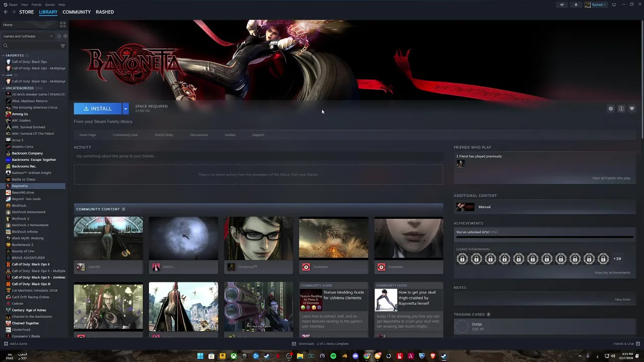Image resolution: width=644 pixels, height=362 pixels.
Task: Switch to library grid view icon
Action: click(x=63, y=25)
